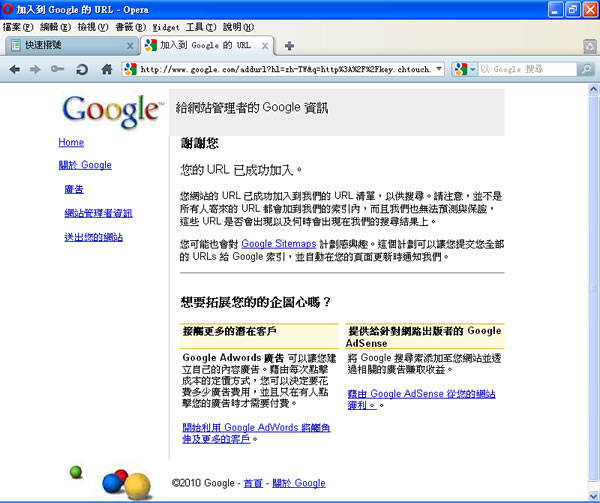The image size is (600, 503).
Task: Click the Google AdSense publishers heading
Action: [x=424, y=337]
